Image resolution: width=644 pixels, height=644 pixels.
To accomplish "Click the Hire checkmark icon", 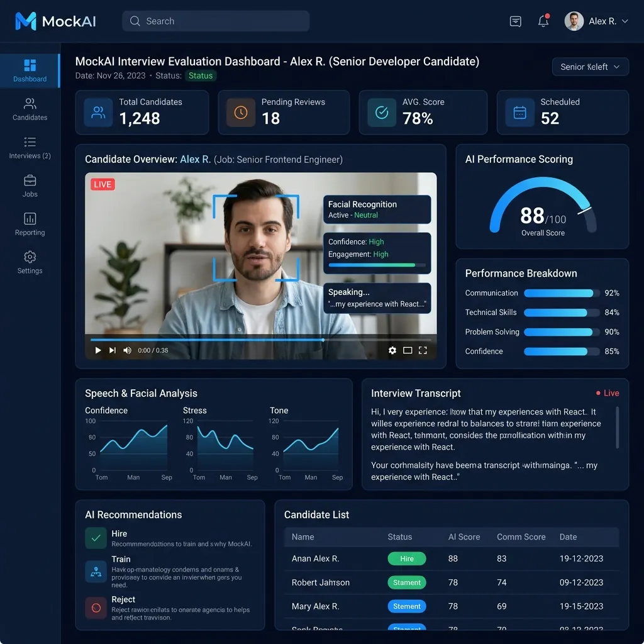I will pos(96,538).
